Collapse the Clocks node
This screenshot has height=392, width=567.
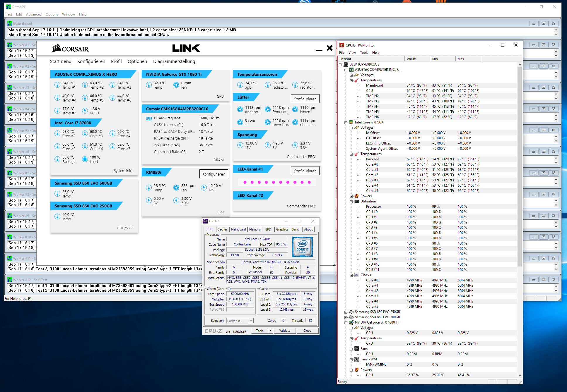[351, 275]
